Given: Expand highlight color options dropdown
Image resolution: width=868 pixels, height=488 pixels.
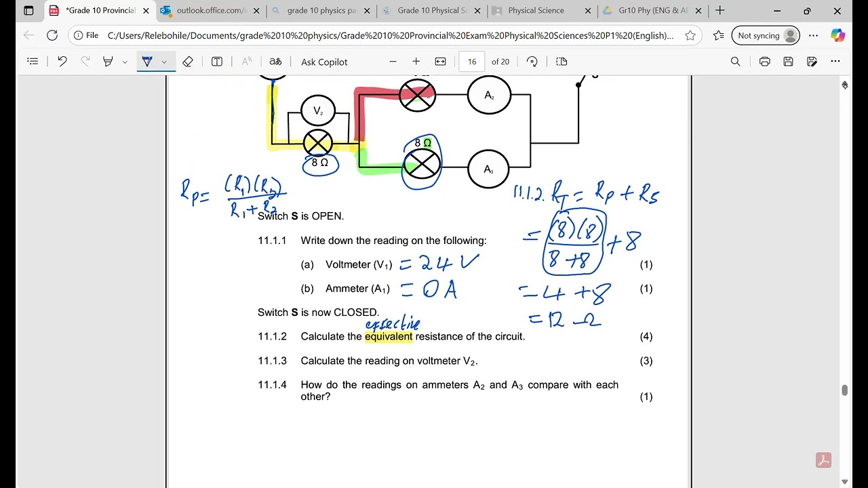Looking at the screenshot, I should click(125, 62).
